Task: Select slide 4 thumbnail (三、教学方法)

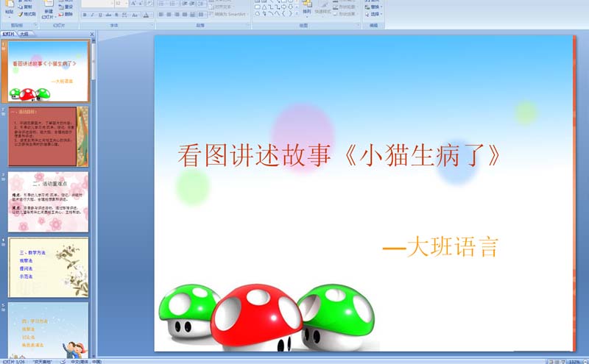Action: point(49,267)
